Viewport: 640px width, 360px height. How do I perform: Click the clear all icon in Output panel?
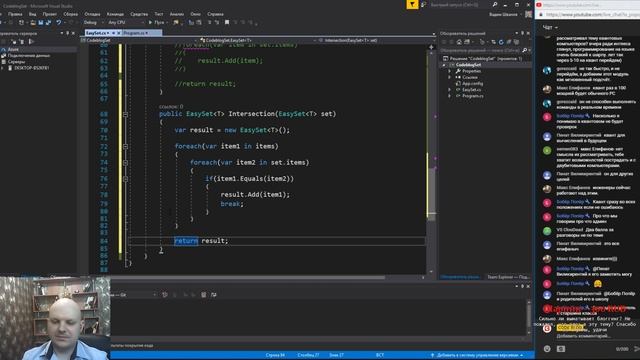(x=203, y=295)
